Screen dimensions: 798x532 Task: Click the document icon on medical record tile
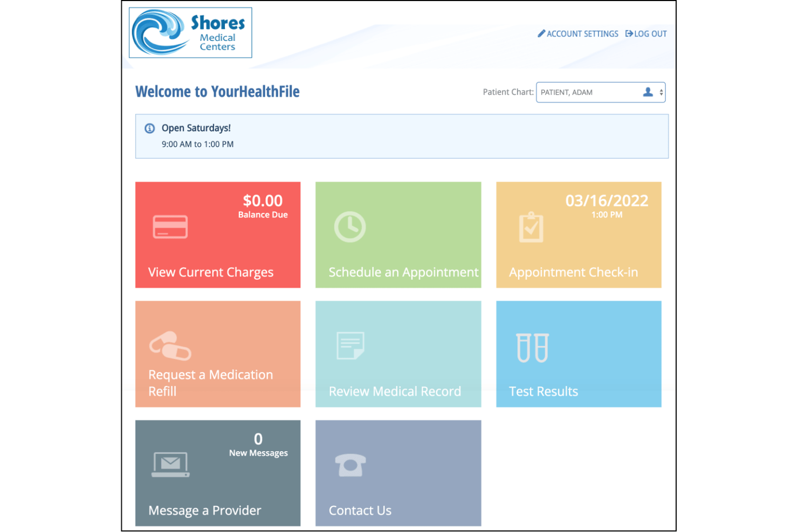click(x=350, y=346)
